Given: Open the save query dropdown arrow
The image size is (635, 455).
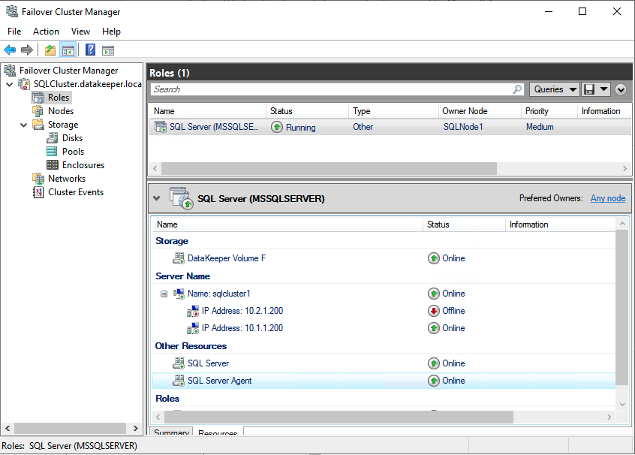Looking at the screenshot, I should pos(604,89).
